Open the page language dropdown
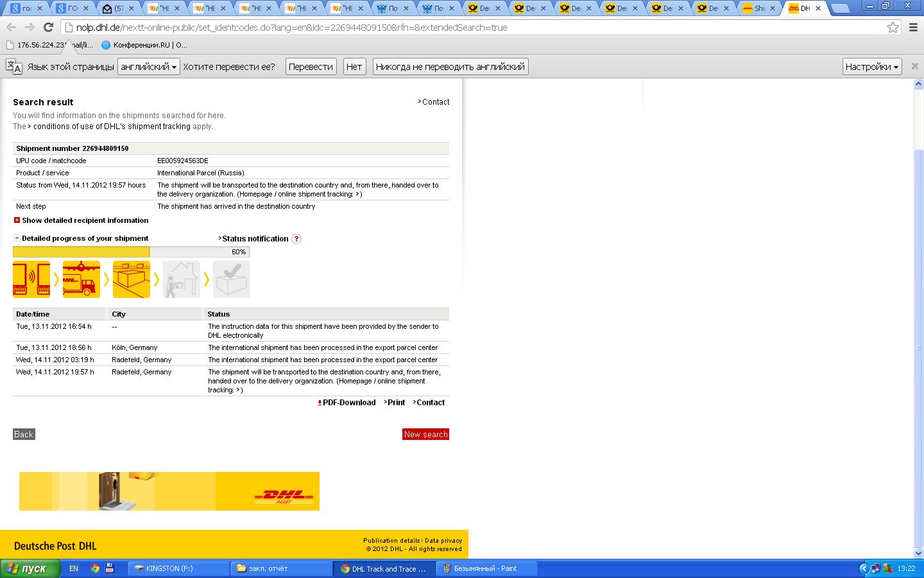Viewport: 924px width, 578px height. [x=148, y=67]
